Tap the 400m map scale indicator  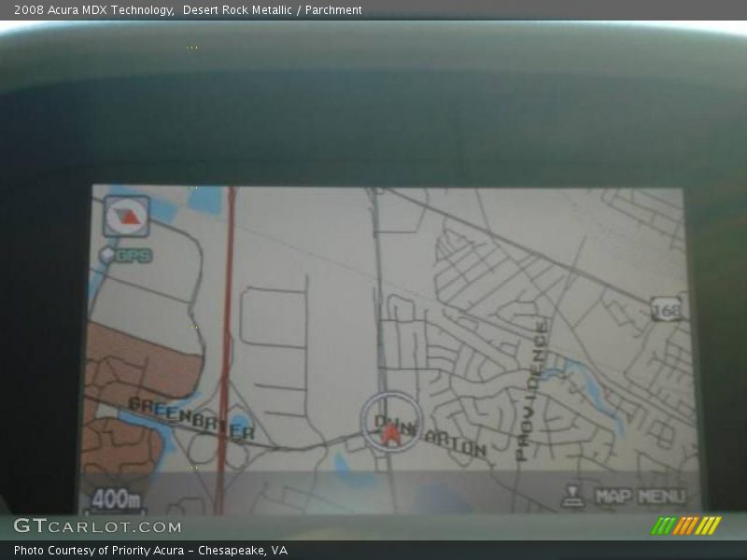116,499
